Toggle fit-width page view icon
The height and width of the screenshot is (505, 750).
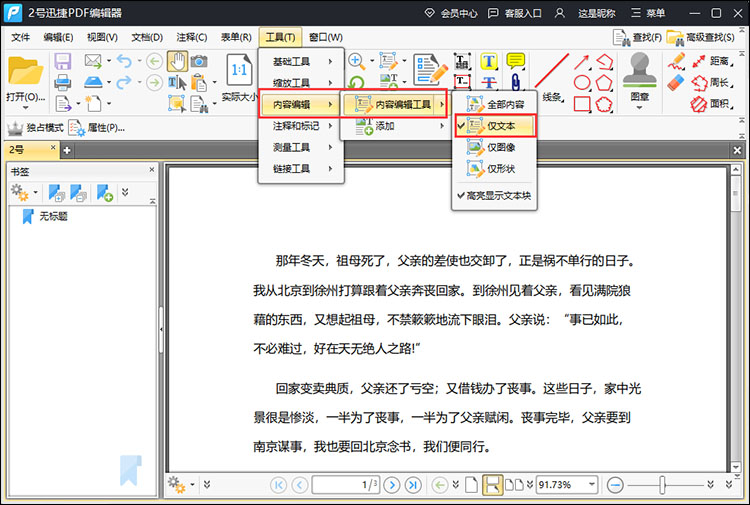492,484
